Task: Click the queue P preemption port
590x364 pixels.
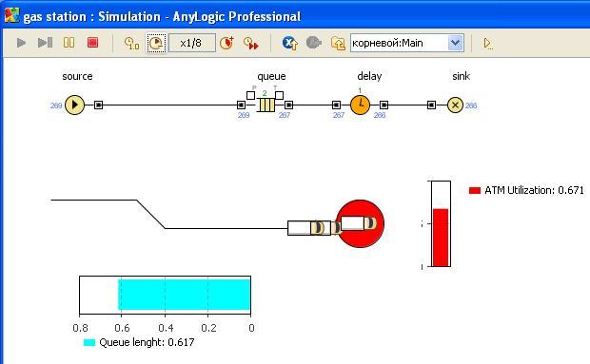Action: 250,95
